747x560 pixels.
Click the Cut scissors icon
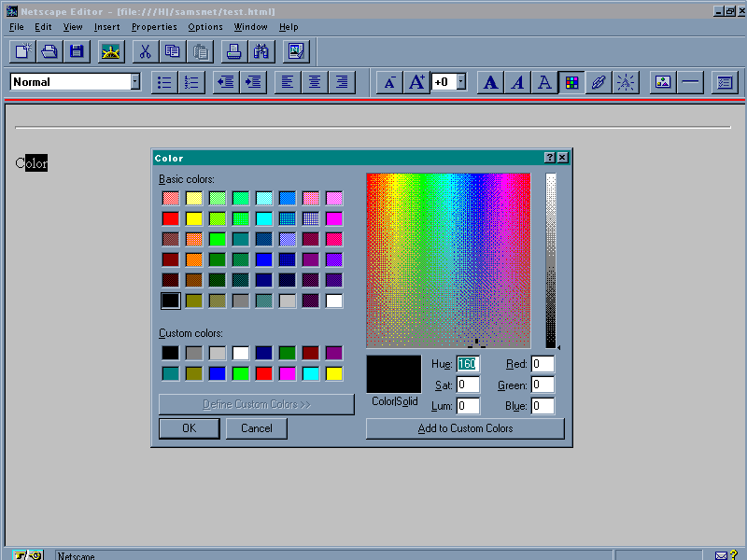tap(145, 51)
